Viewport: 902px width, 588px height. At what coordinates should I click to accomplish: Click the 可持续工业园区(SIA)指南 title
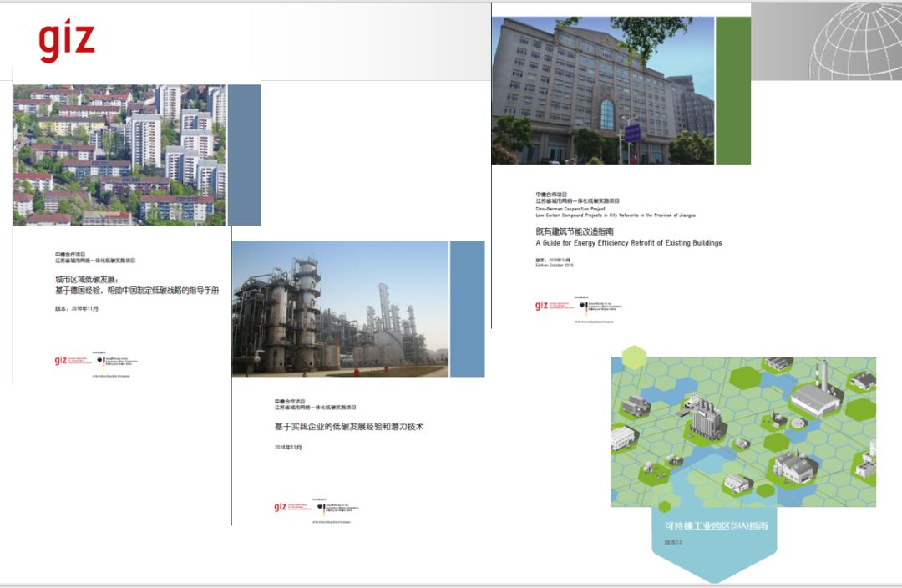(x=715, y=527)
